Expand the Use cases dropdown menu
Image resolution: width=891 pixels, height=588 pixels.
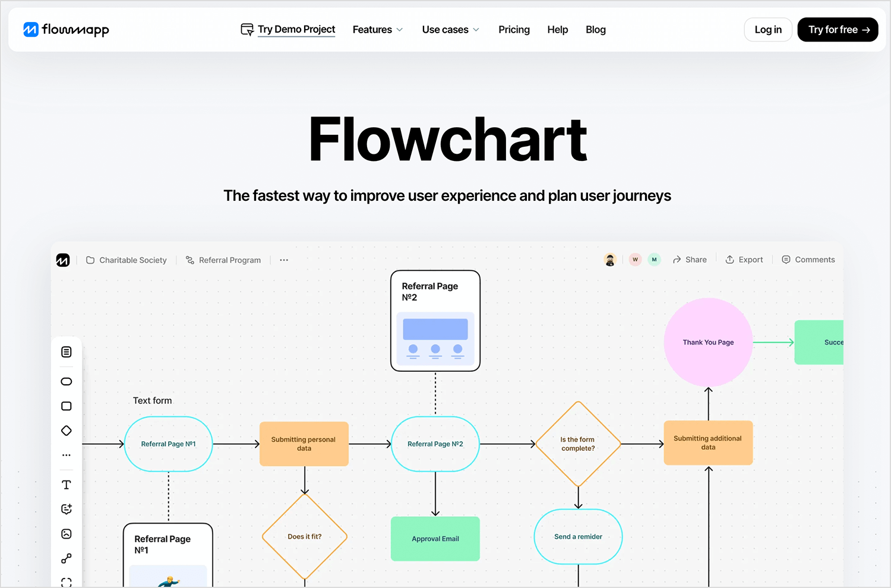(x=451, y=30)
